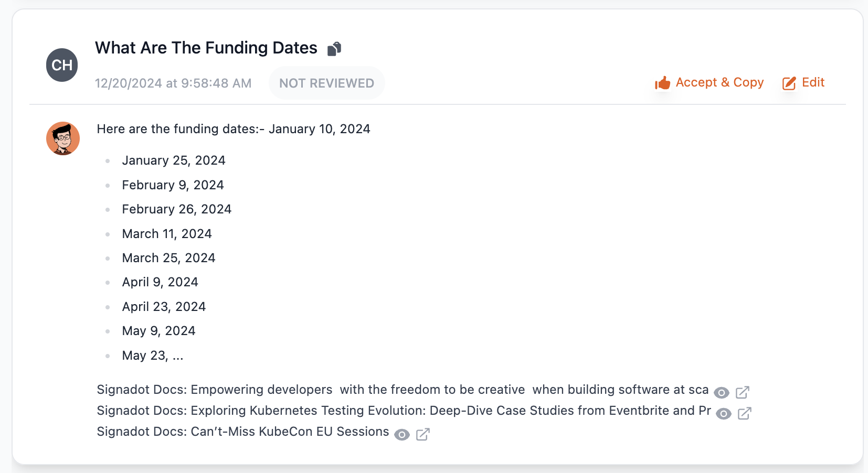Open Signadot Docs: Can't-Miss KubeCon link

tap(242, 432)
